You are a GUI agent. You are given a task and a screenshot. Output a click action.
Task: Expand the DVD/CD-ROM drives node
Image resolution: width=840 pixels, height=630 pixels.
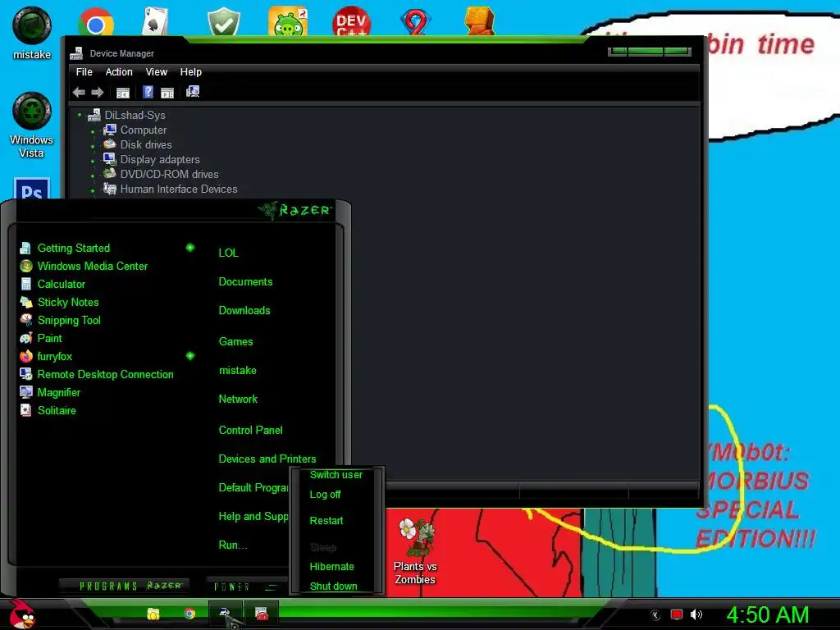(93, 176)
